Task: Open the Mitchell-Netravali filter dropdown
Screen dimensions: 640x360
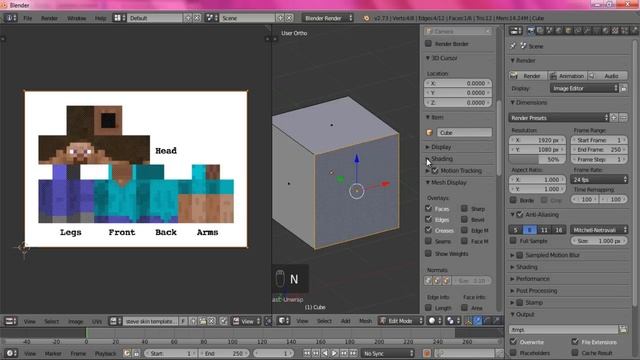Action: (599, 230)
